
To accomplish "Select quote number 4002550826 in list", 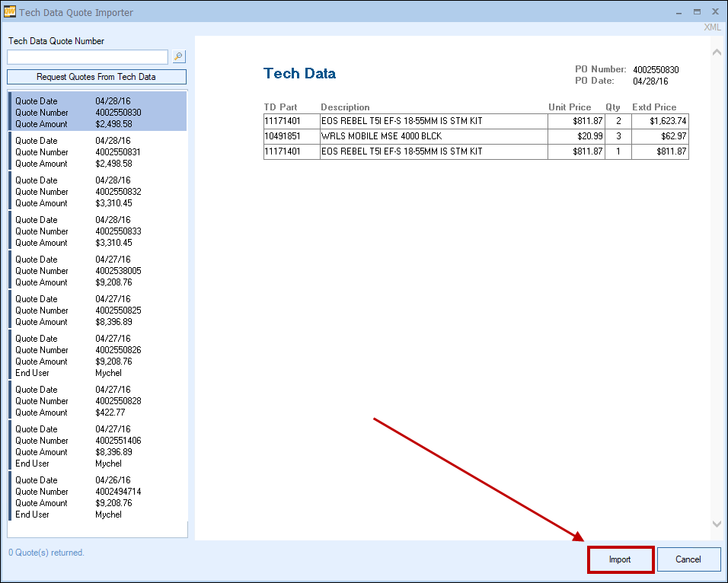I will coord(97,355).
